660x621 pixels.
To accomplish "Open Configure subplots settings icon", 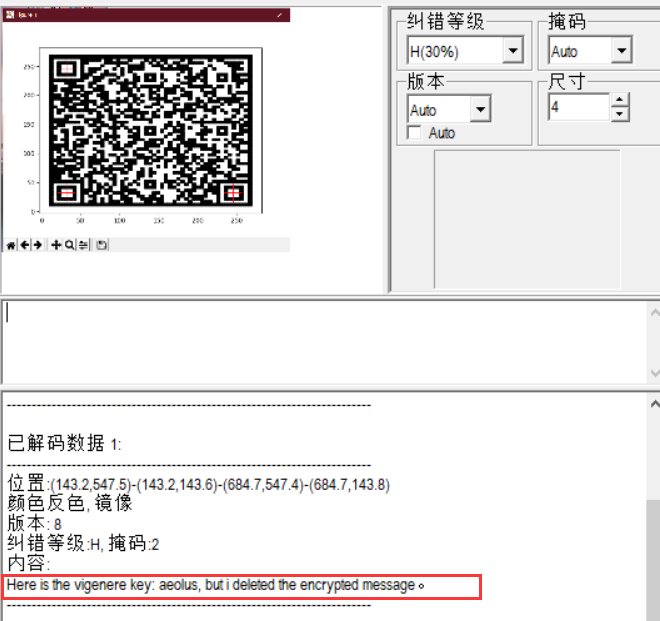I will (x=83, y=245).
